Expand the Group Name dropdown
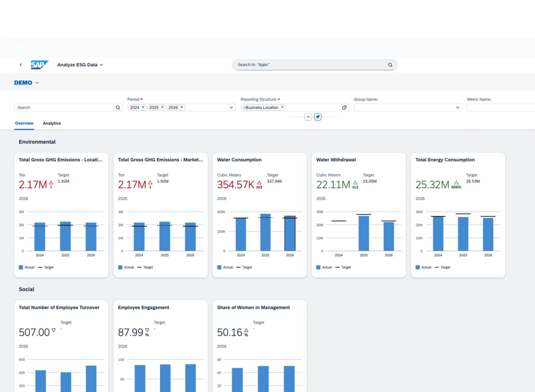This screenshot has width=535, height=392. pos(458,108)
